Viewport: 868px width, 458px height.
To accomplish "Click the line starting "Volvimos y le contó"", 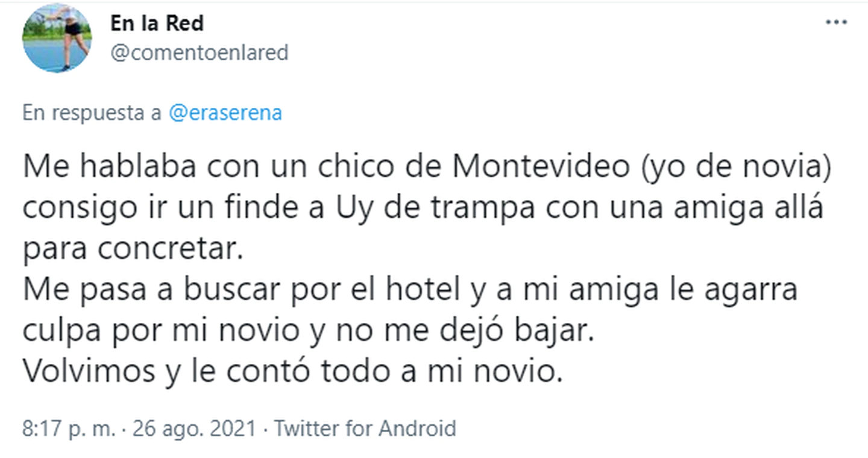I will click(292, 372).
